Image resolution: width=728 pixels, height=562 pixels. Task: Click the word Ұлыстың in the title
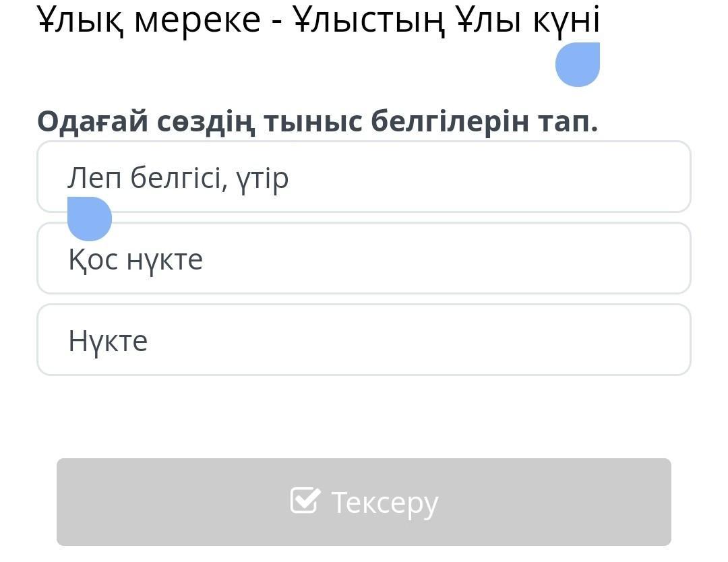[x=369, y=20]
